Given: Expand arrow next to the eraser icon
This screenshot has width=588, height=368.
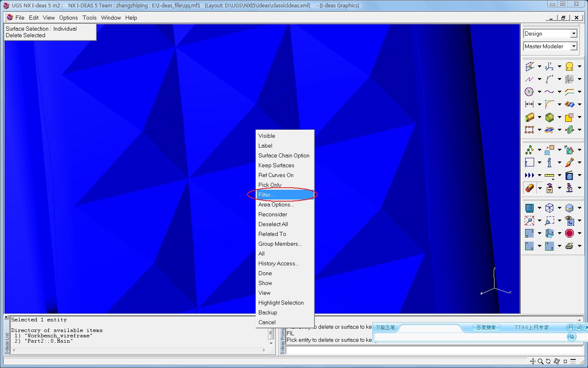Looking at the screenshot, I should point(539,188).
